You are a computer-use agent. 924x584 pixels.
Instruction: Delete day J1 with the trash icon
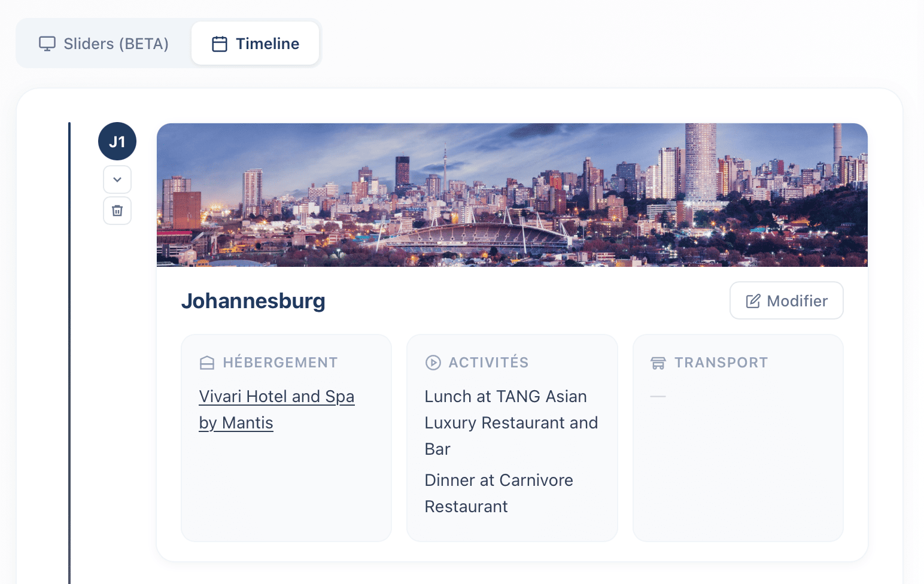117,211
